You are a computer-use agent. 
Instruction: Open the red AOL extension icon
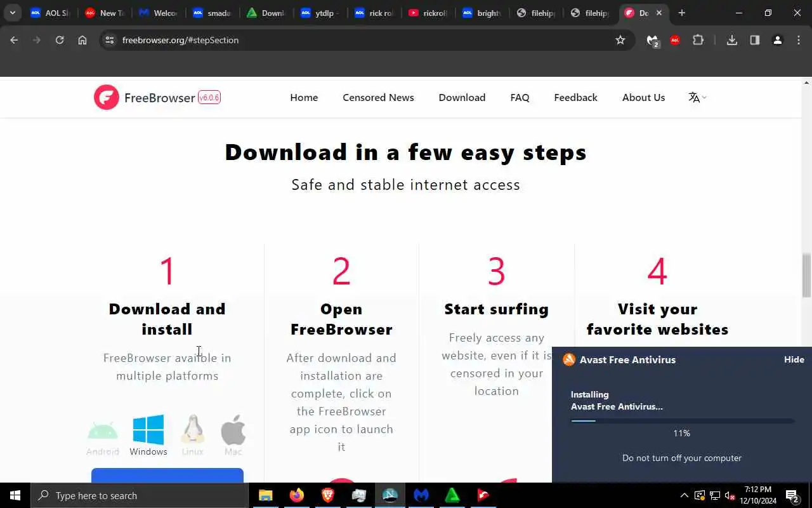[x=675, y=40]
